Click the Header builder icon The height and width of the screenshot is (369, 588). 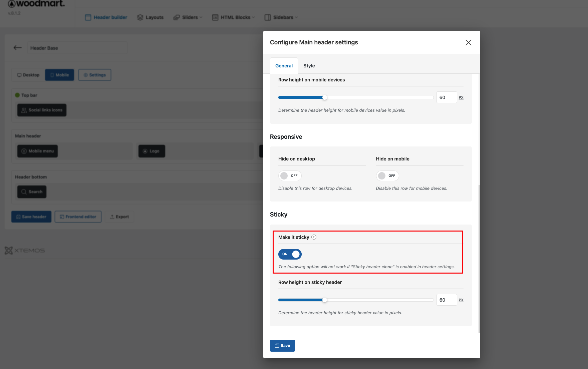[x=88, y=17]
